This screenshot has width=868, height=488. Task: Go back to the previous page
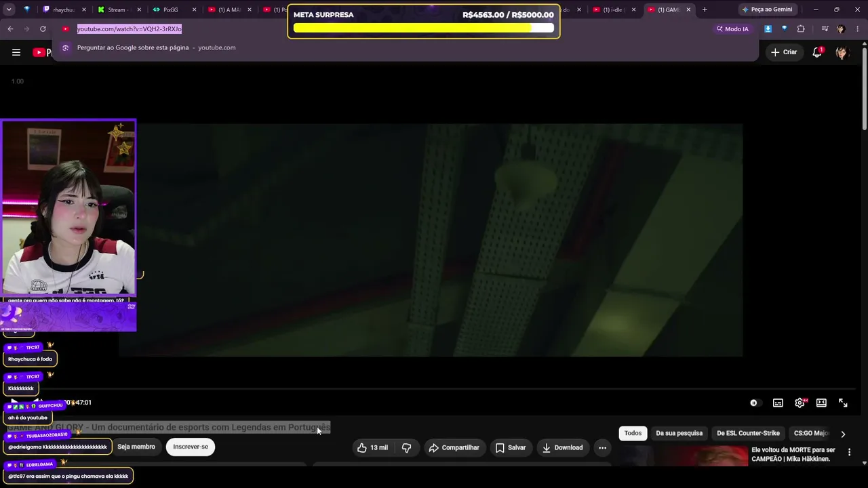[10, 29]
